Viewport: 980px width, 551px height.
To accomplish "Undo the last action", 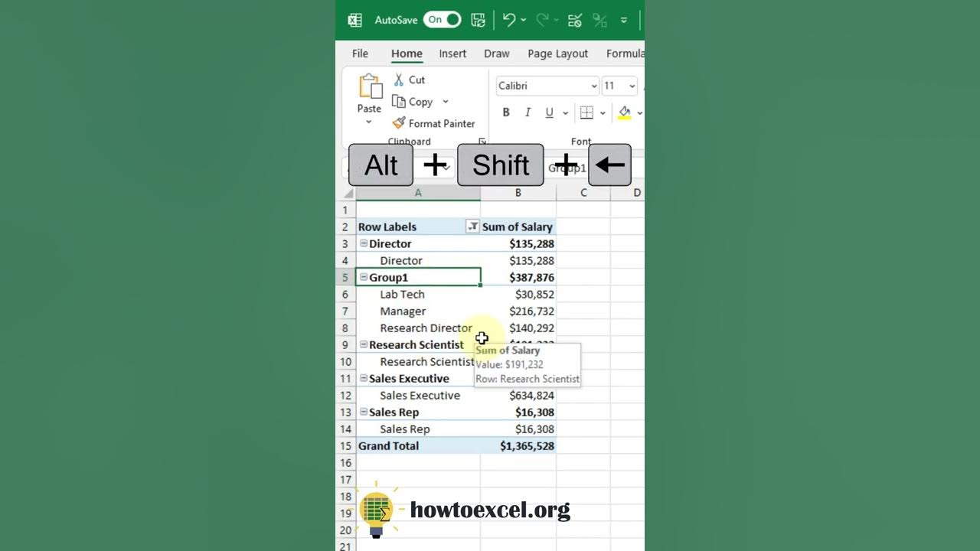I will point(509,21).
